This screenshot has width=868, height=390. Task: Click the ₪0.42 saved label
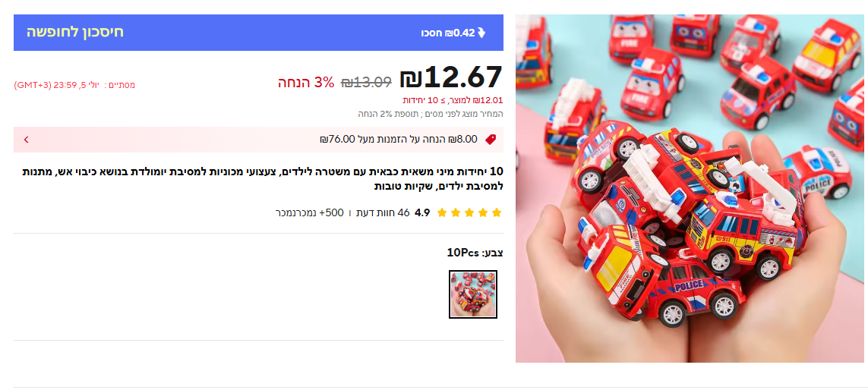pyautogui.click(x=448, y=33)
